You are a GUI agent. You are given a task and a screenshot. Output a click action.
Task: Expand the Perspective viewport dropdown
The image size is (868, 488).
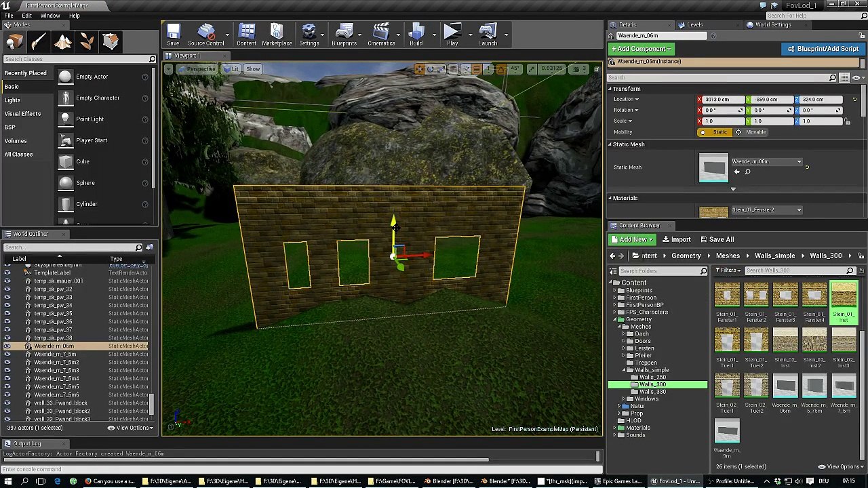click(x=197, y=69)
